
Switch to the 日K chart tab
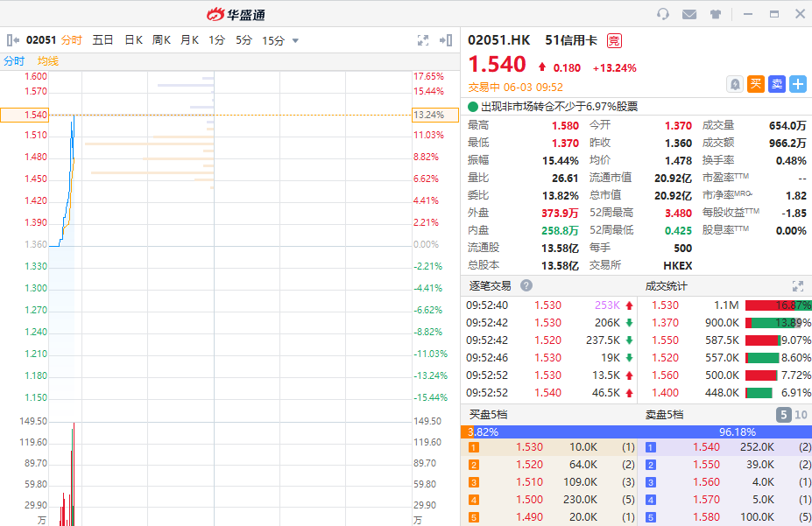tap(133, 40)
